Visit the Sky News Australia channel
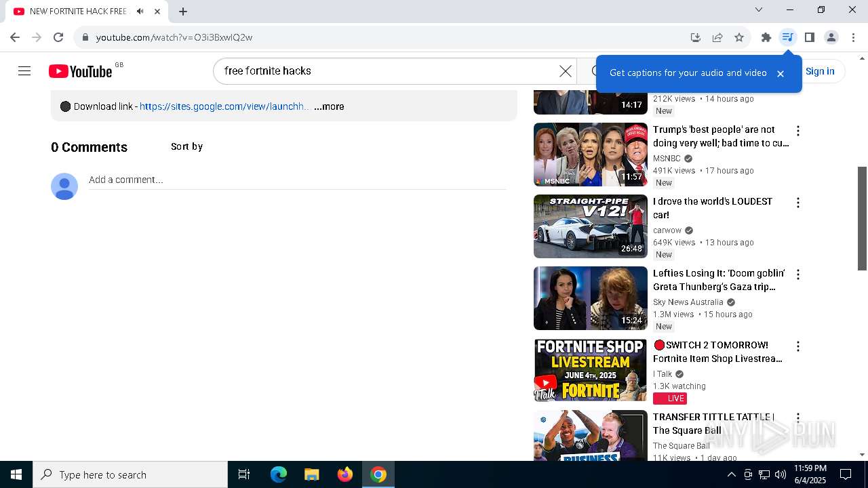This screenshot has width=868, height=488. click(x=688, y=302)
